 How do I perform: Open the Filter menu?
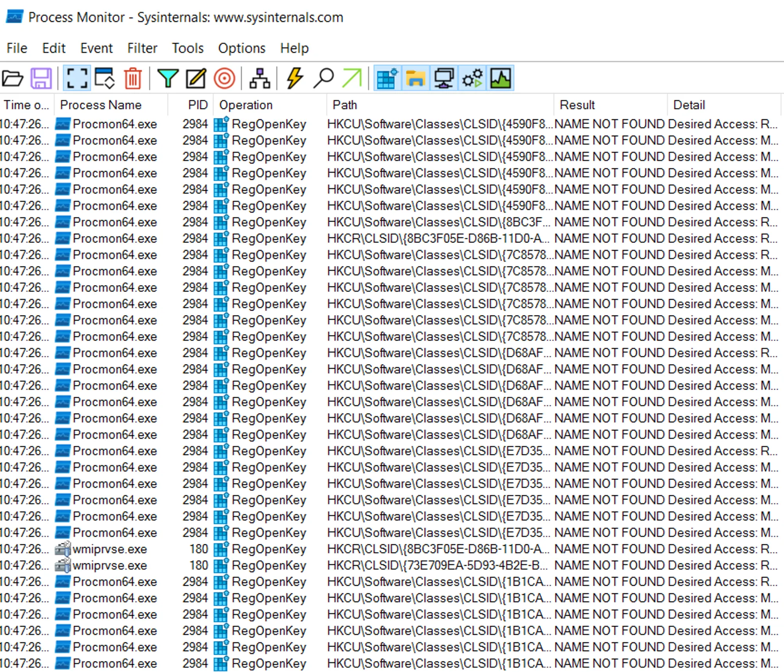click(x=142, y=48)
